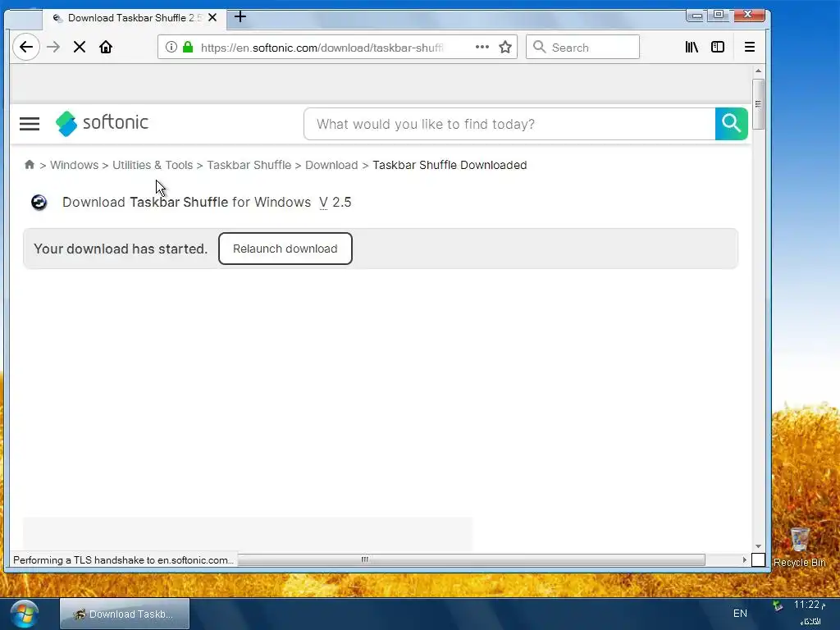Go to the home breadcrumb icon
Screen dimensions: 840x630
pos(30,164)
